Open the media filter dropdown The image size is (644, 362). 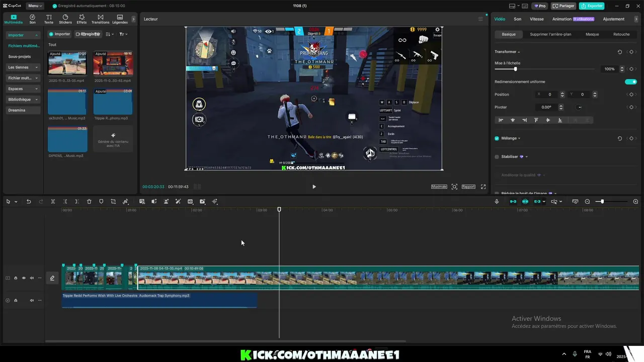(123, 34)
